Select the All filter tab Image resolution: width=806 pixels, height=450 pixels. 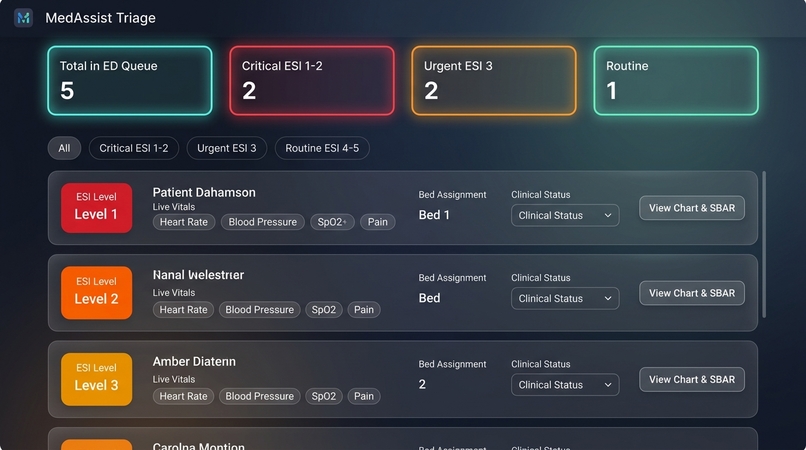tap(64, 148)
